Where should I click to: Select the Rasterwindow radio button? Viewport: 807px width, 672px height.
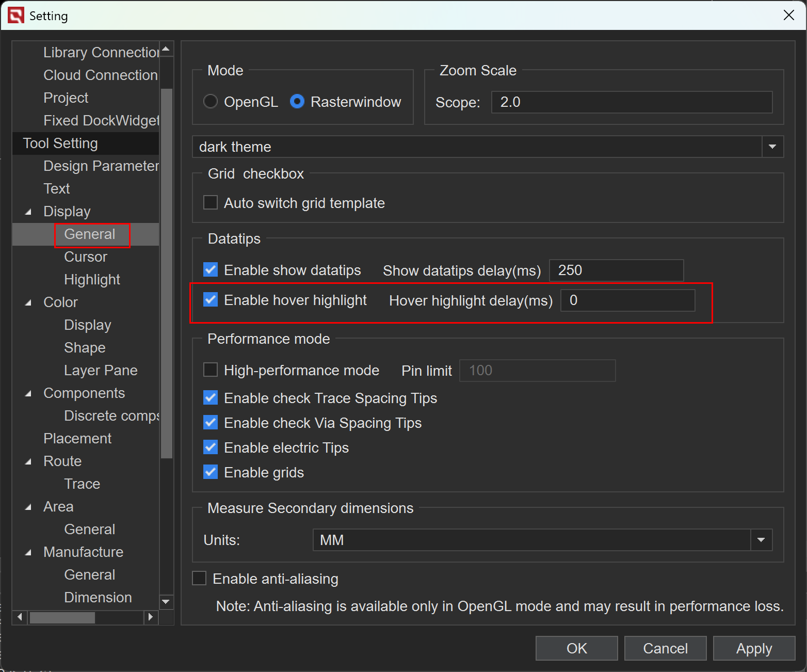point(297,102)
